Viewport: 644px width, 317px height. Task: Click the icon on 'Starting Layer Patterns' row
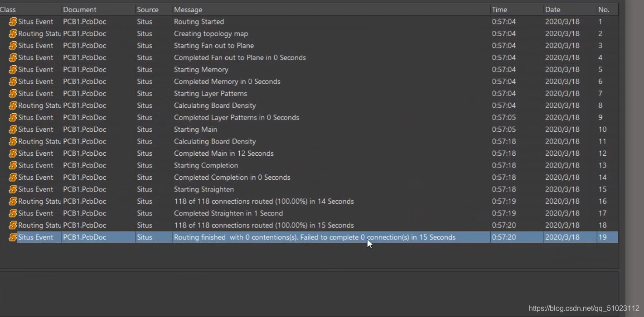point(13,94)
